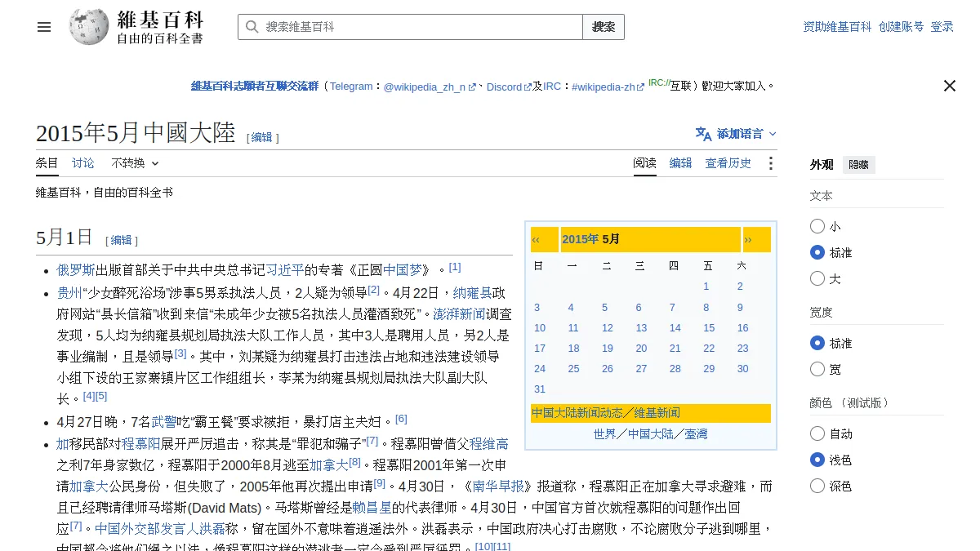The width and height of the screenshot is (980, 551).
Task: Open 程慕阳 article link
Action: (140, 444)
